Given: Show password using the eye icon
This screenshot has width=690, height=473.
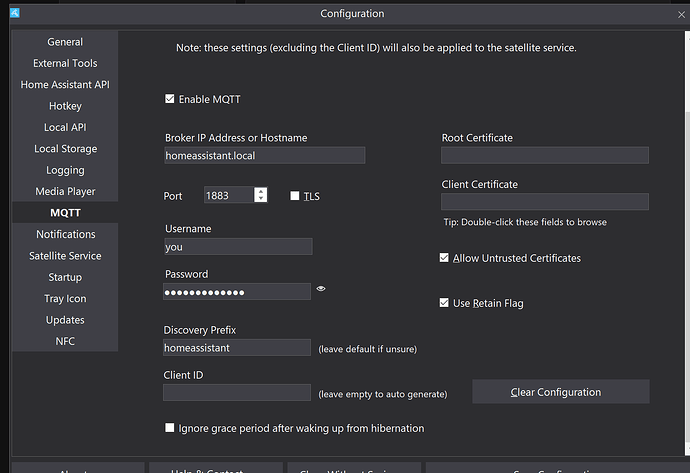Looking at the screenshot, I should (x=321, y=289).
